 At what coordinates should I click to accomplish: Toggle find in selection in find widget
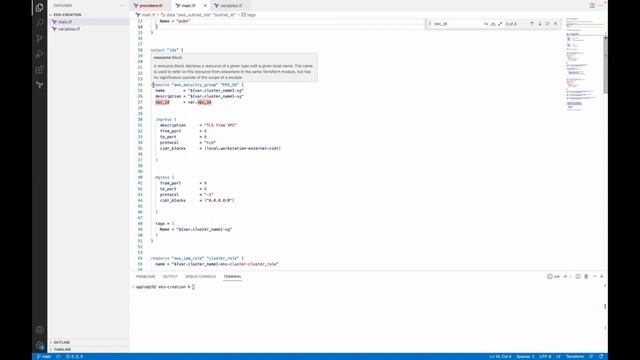coord(547,24)
